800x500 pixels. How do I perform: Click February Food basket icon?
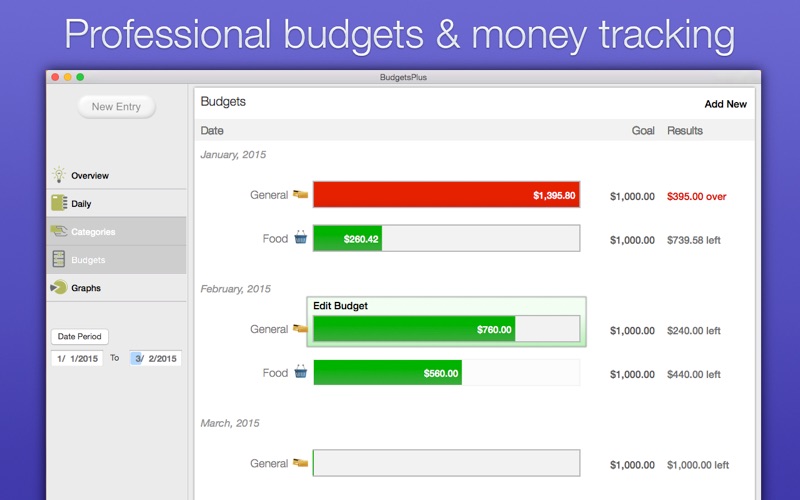301,371
